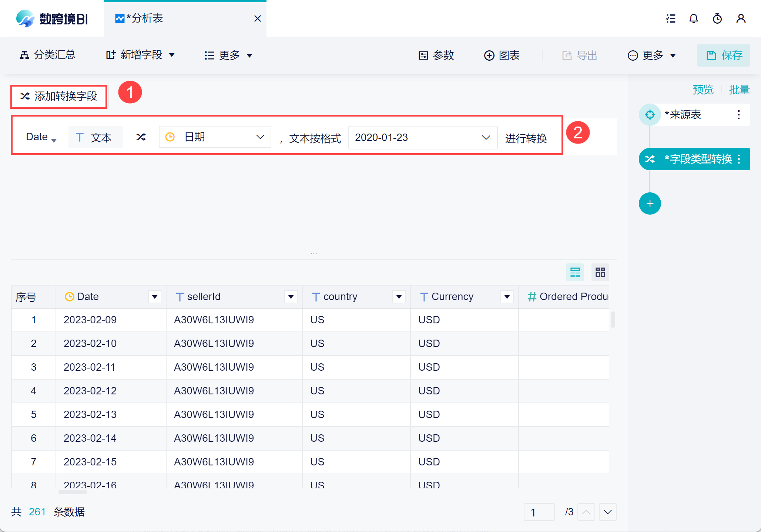Switch to list table view icon
The width and height of the screenshot is (761, 532).
point(575,273)
